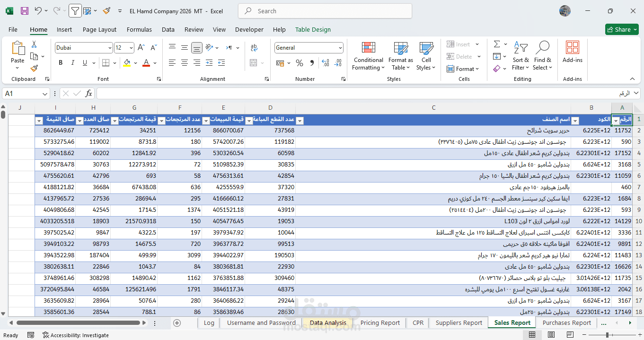
Task: Open the font name dropdown (Dubai)
Action: (110, 48)
